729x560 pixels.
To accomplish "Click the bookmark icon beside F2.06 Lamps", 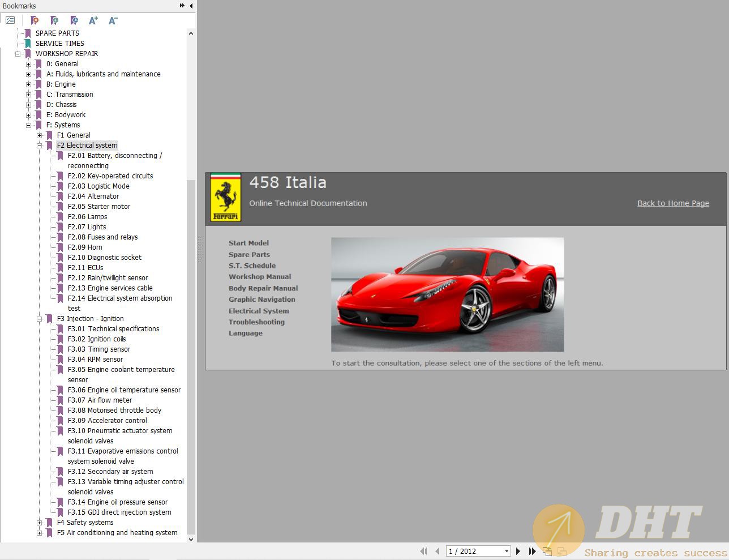I will pos(60,217).
